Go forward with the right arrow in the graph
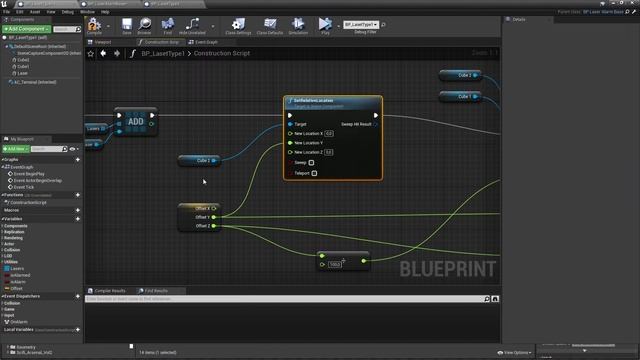Image resolution: width=640 pixels, height=360 pixels. click(117, 53)
